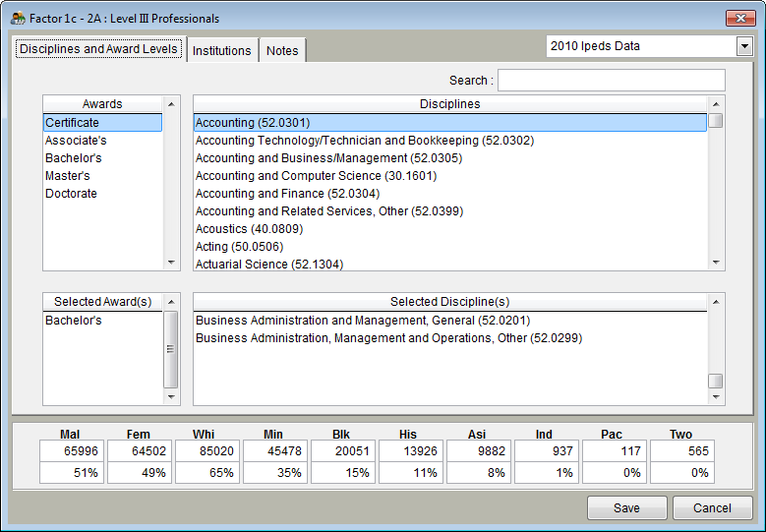The height and width of the screenshot is (532, 766).
Task: Select Certificate in Awards list
Action: coord(102,123)
